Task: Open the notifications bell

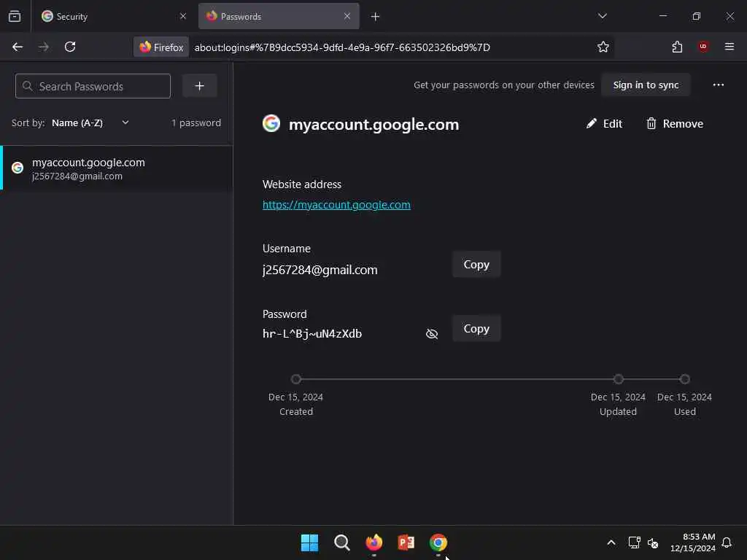Action: point(727,542)
